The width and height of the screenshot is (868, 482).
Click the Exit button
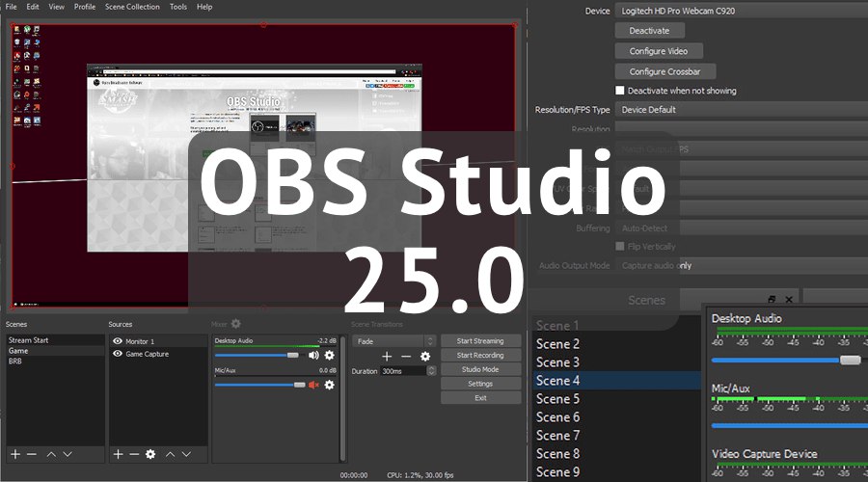pos(480,398)
